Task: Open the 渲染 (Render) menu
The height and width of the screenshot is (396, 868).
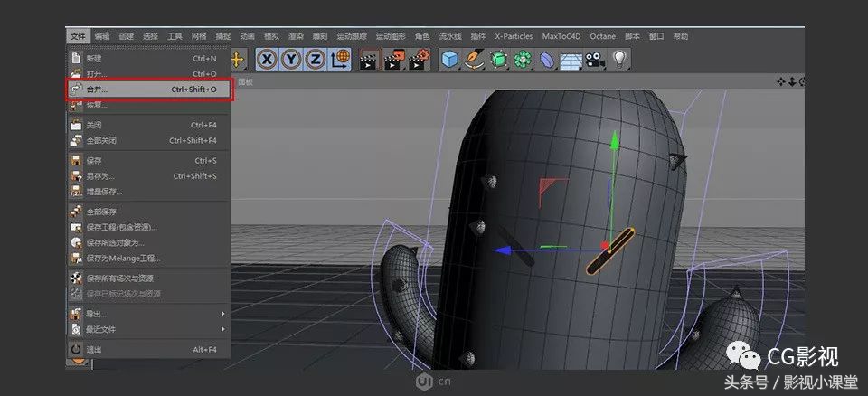Action: click(296, 36)
